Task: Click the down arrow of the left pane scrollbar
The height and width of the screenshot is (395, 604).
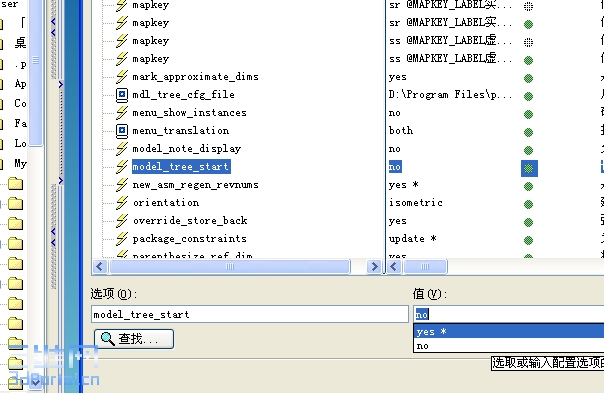Action: 36,382
